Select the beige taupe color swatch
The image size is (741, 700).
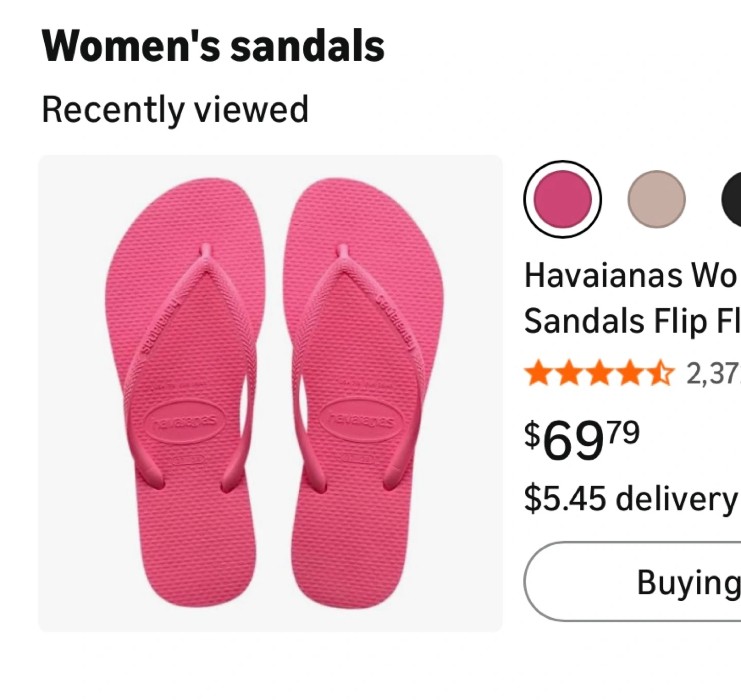(657, 199)
